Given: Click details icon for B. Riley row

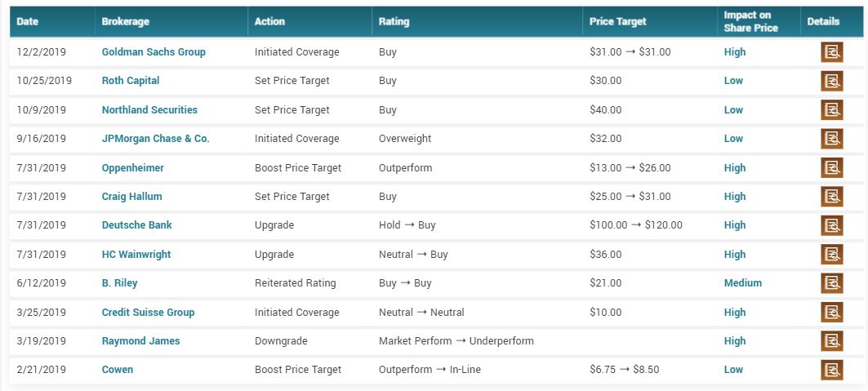Looking at the screenshot, I should [831, 283].
